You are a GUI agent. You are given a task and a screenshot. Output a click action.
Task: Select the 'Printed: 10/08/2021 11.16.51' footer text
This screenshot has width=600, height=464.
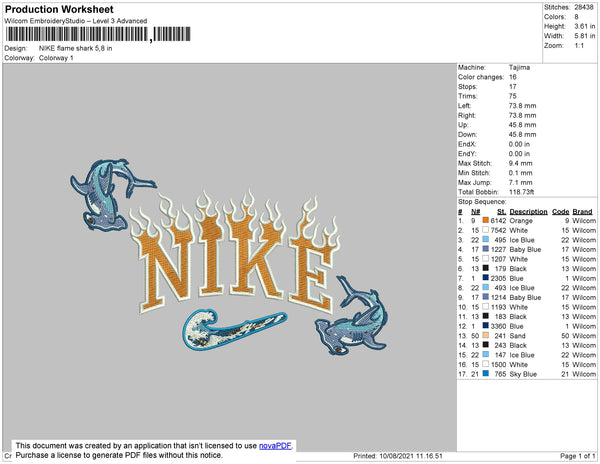398,456
